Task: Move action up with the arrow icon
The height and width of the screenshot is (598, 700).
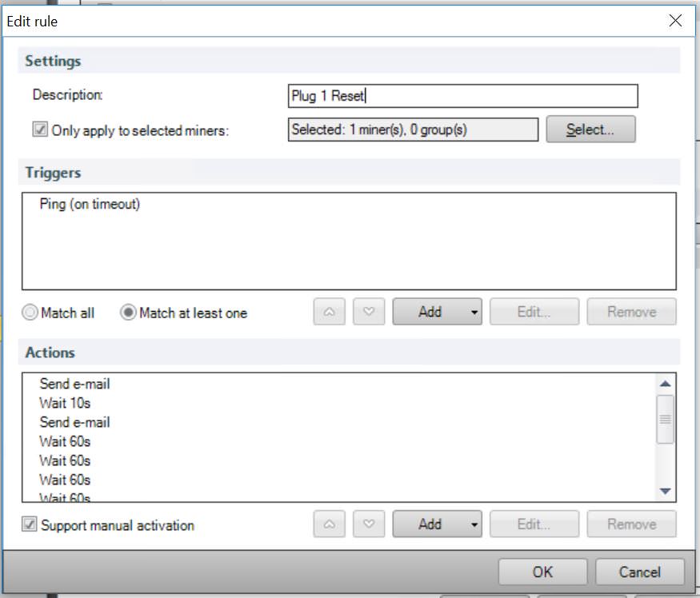Action: (x=329, y=524)
